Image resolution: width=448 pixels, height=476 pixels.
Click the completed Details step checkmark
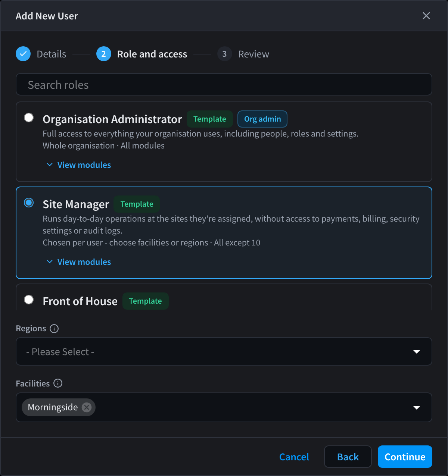[x=23, y=54]
